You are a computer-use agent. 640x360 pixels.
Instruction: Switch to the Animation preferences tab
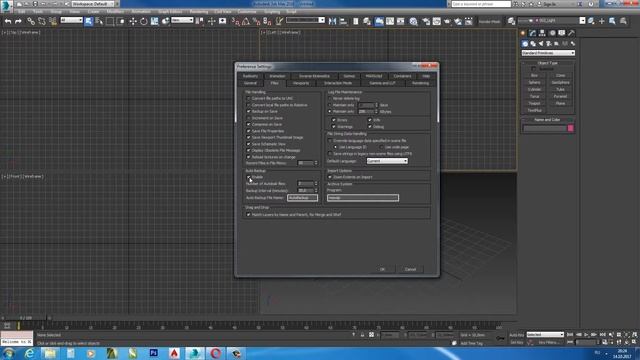click(277, 76)
